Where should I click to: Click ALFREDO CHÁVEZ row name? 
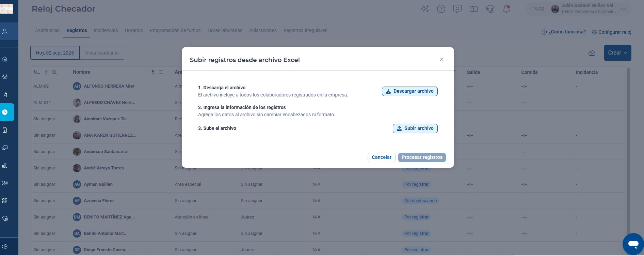(109, 103)
